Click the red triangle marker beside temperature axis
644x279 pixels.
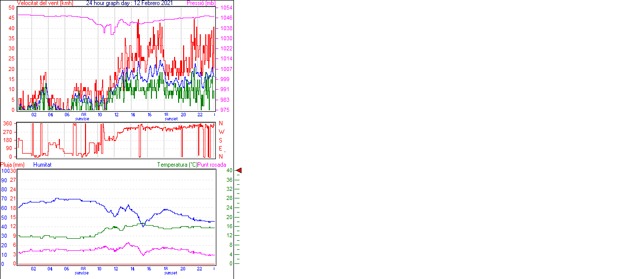click(x=239, y=171)
